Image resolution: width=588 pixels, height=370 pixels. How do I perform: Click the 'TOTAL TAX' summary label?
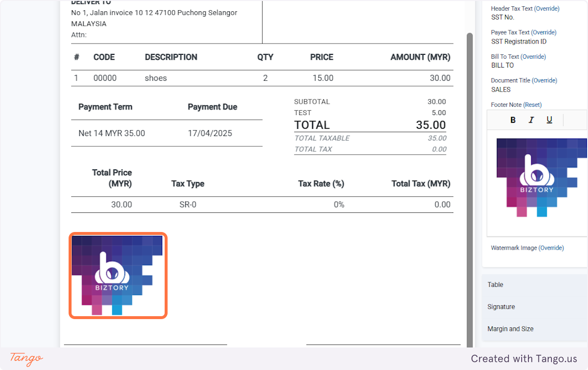[x=313, y=149]
